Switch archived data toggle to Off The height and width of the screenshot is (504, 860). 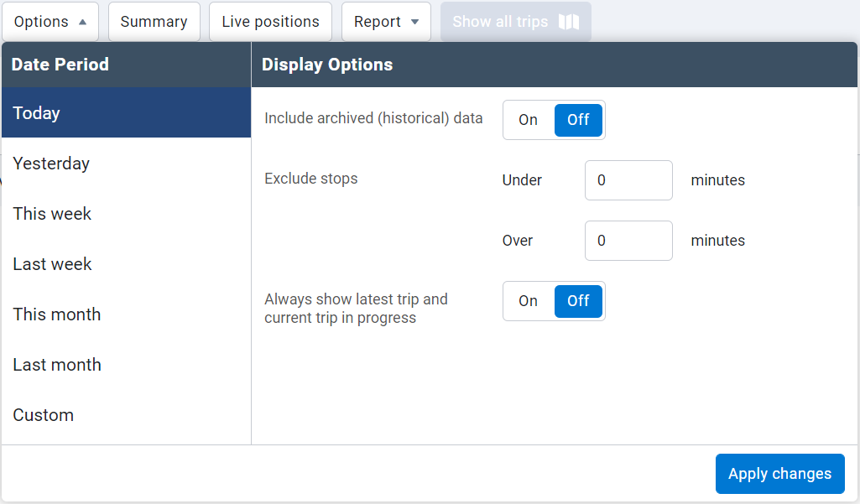[578, 120]
